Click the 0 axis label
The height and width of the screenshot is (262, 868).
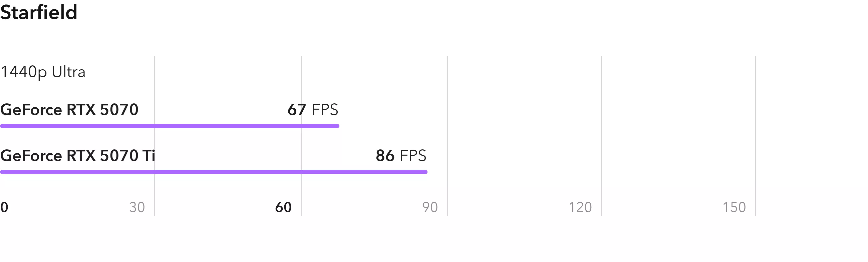coord(4,207)
